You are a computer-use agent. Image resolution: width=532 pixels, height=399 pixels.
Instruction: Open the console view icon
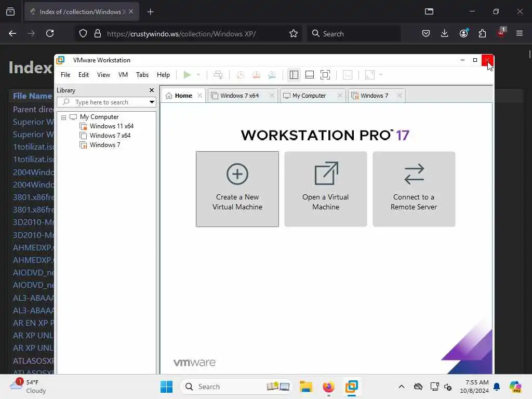[348, 75]
